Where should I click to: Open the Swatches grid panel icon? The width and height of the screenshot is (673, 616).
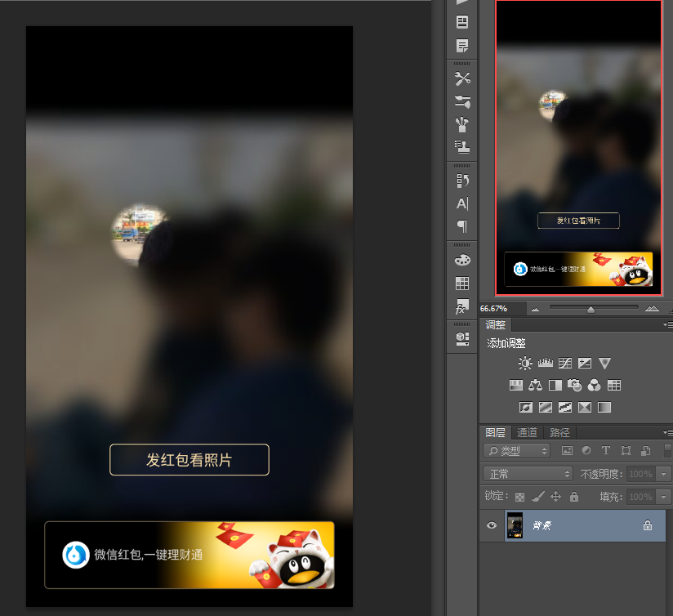pyautogui.click(x=462, y=283)
